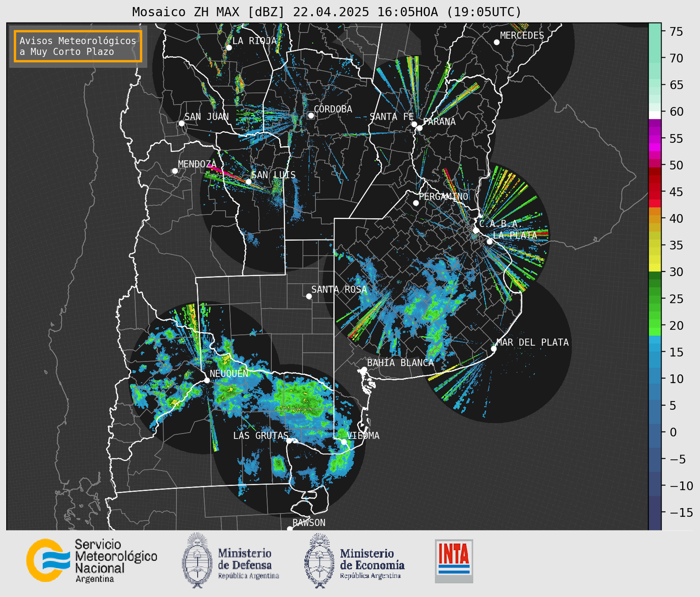Viewport: 700px width, 597px height.
Task: Select the Viedma city marker
Action: [344, 442]
